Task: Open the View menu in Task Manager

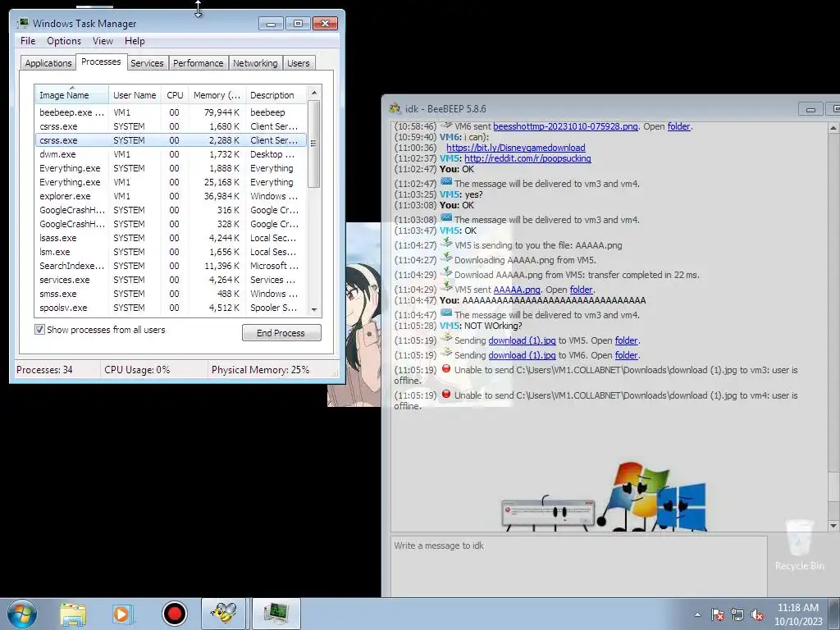Action: click(x=103, y=41)
